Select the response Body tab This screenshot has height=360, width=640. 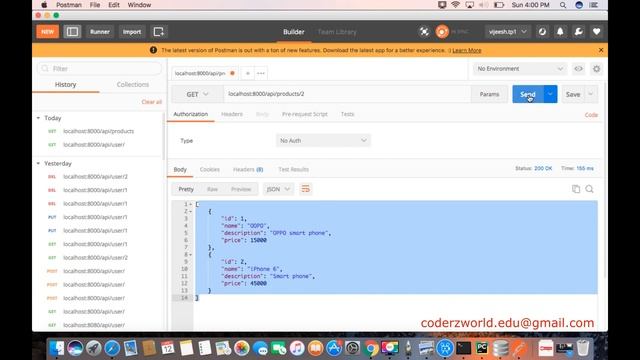click(180, 169)
